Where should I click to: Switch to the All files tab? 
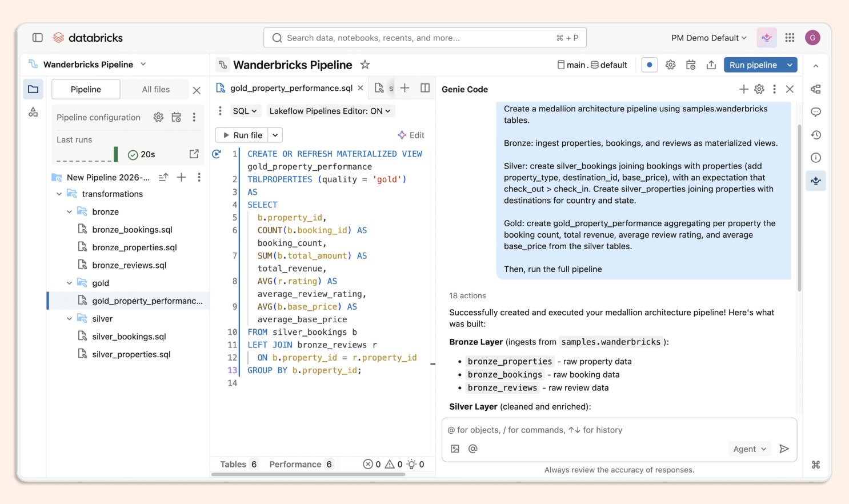click(x=156, y=89)
